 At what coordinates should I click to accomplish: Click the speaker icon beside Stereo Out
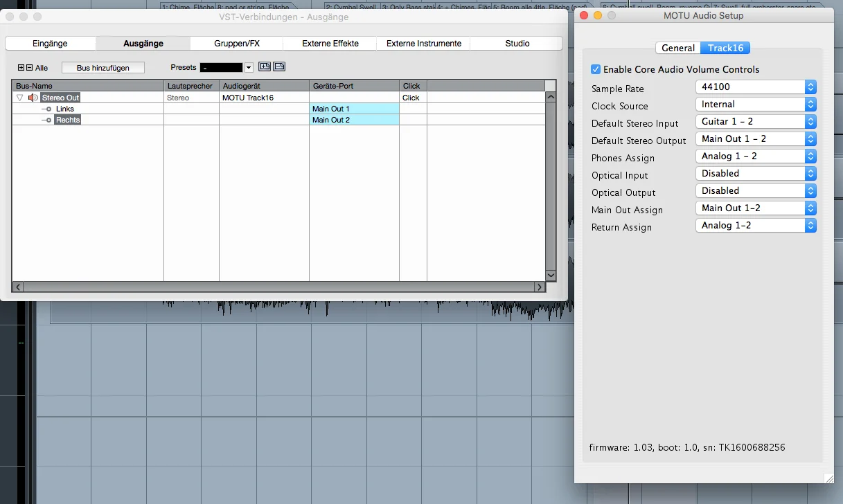coord(33,98)
